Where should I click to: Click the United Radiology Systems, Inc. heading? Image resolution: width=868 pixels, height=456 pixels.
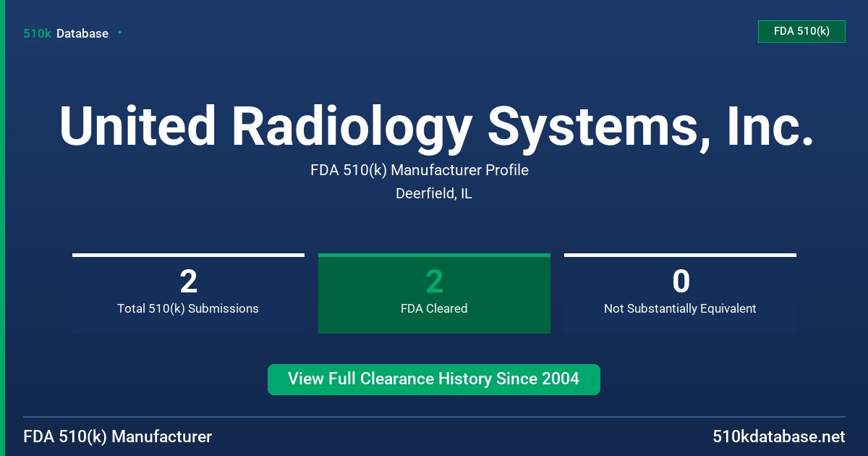pos(436,128)
